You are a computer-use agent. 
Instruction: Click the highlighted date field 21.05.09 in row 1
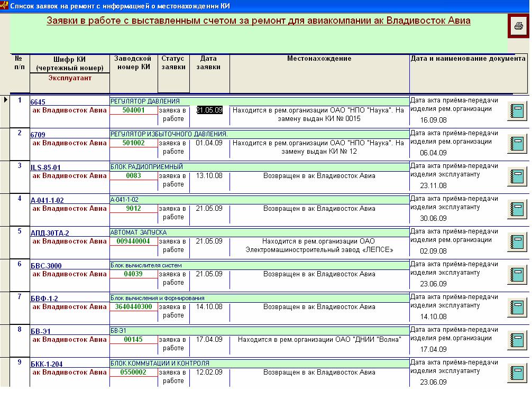pos(209,110)
